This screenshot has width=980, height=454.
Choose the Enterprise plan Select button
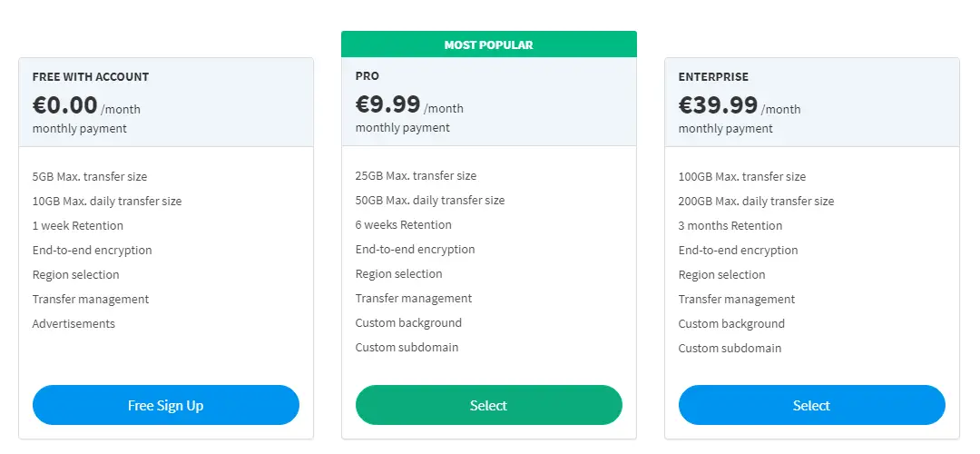[x=811, y=405]
